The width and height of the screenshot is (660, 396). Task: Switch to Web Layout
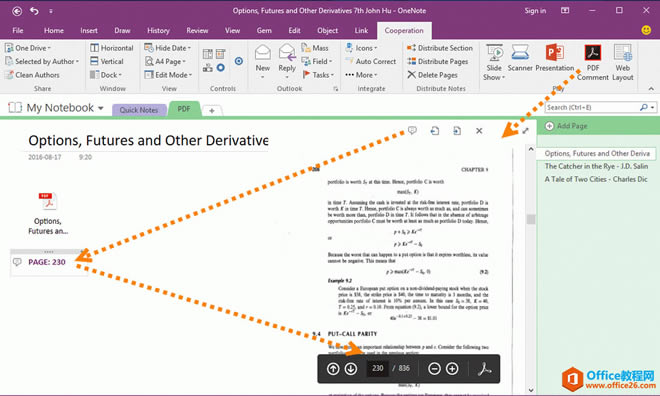(623, 62)
